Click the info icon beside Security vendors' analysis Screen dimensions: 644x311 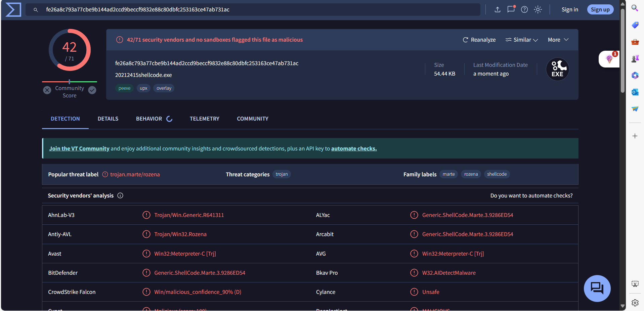120,195
